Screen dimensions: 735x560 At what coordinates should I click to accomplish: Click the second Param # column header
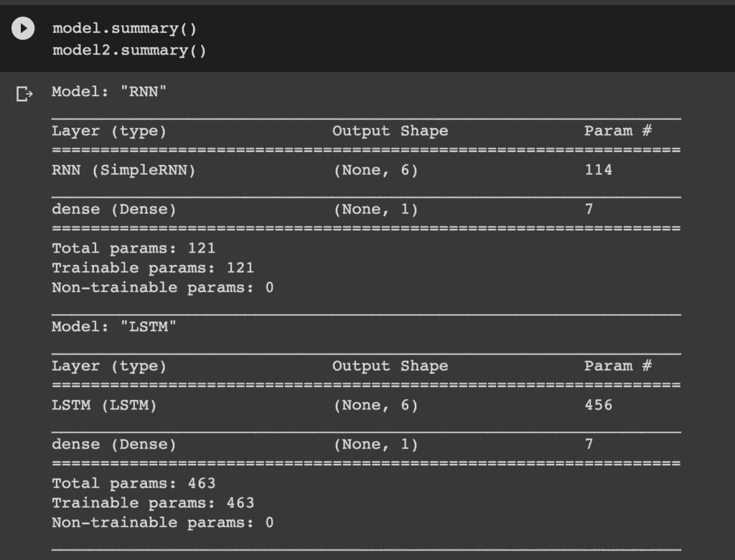click(618, 366)
